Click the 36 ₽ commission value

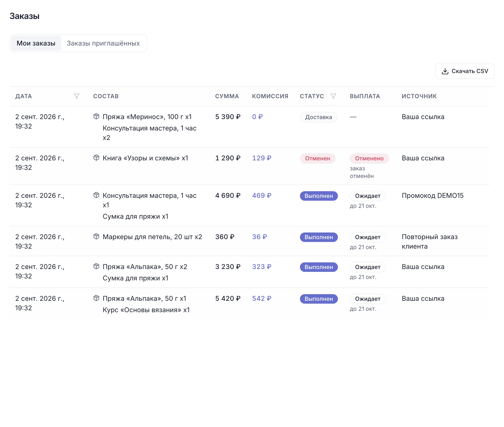[260, 237]
